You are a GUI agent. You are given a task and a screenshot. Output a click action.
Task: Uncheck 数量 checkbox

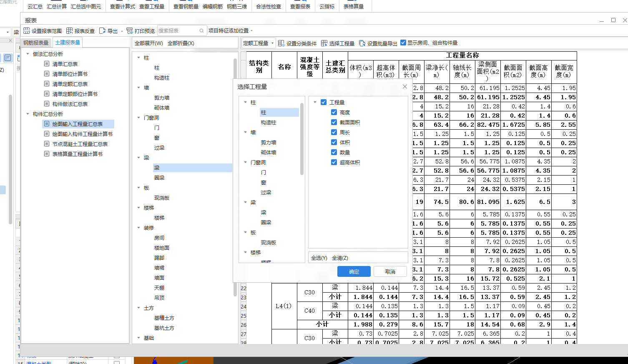tap(334, 152)
